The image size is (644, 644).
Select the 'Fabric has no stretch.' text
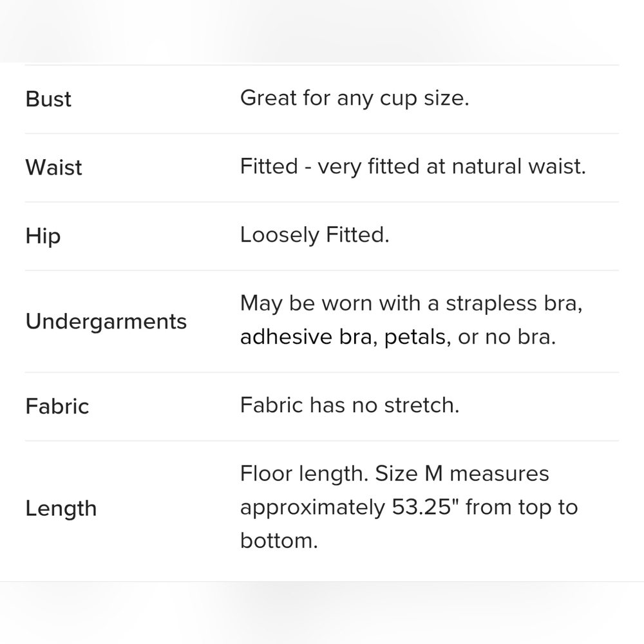(350, 405)
